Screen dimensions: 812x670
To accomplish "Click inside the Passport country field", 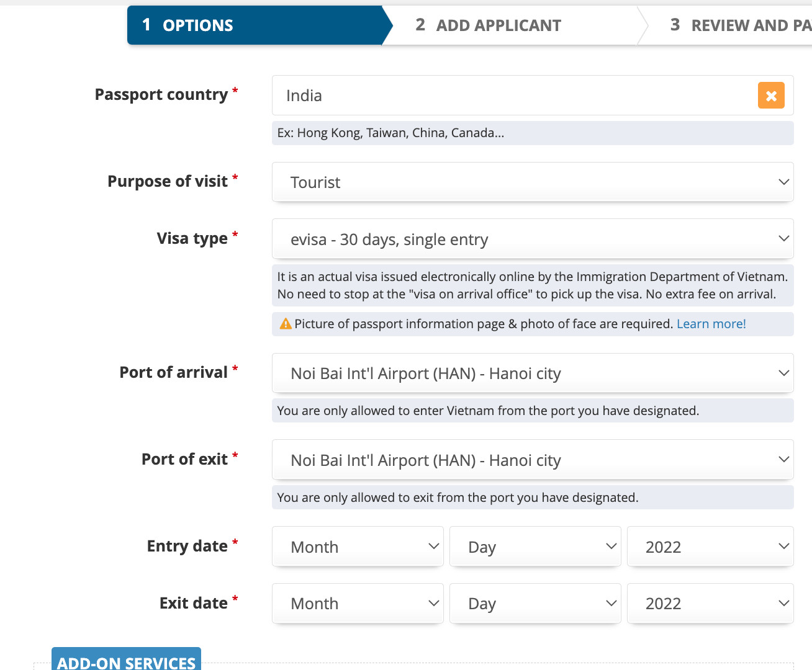I will point(509,96).
